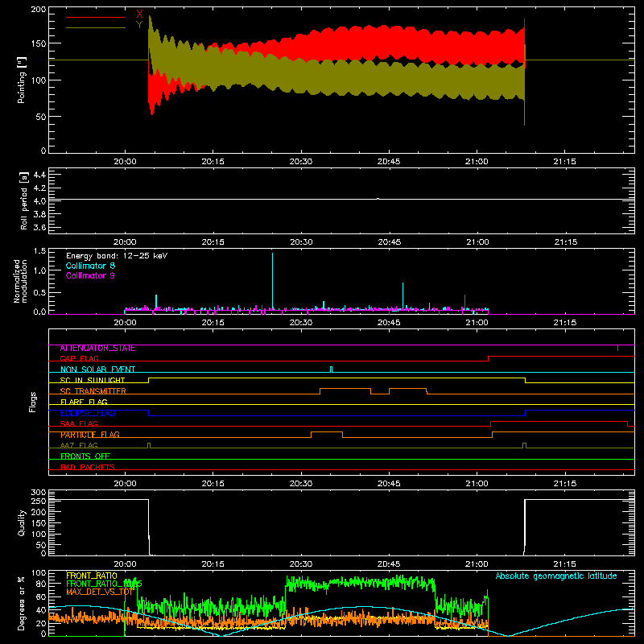Image resolution: width=644 pixels, height=644 pixels.
Task: Click the cyan Collimator 8 legend label
Action: pyautogui.click(x=90, y=266)
